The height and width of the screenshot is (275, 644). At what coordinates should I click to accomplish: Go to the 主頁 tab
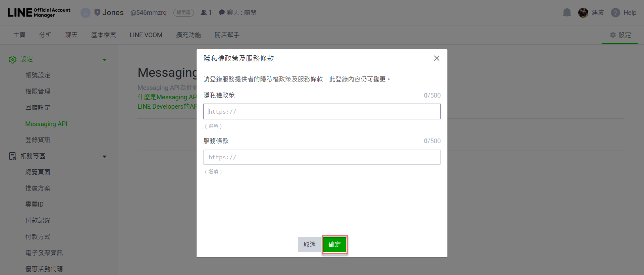[19, 35]
